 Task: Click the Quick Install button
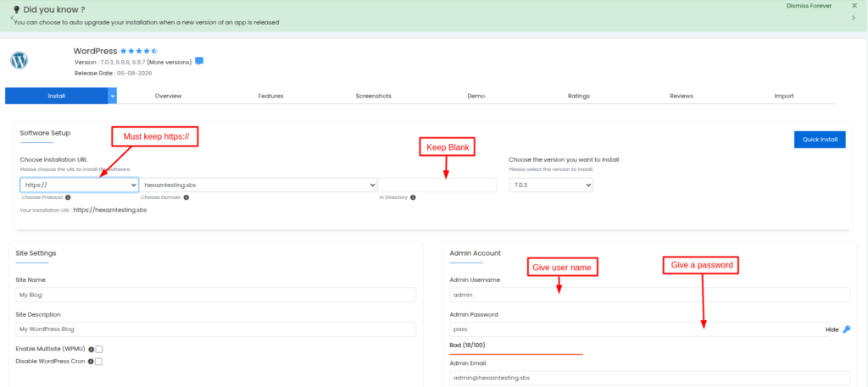[x=820, y=140]
